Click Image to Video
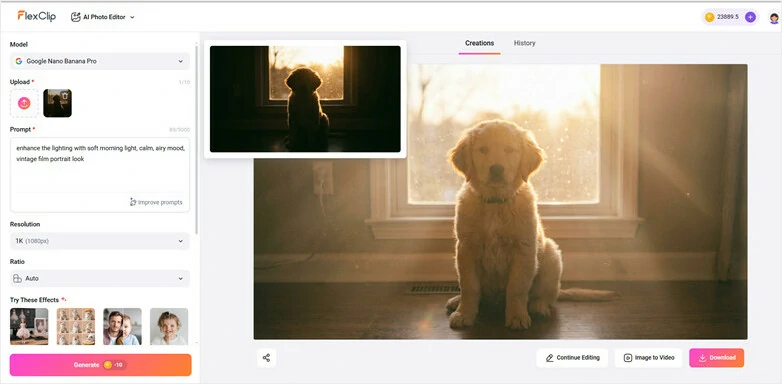The image size is (782, 384). (x=648, y=358)
